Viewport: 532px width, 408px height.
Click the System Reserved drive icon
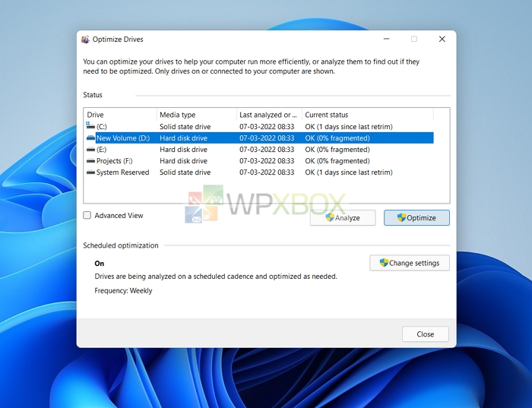(90, 172)
